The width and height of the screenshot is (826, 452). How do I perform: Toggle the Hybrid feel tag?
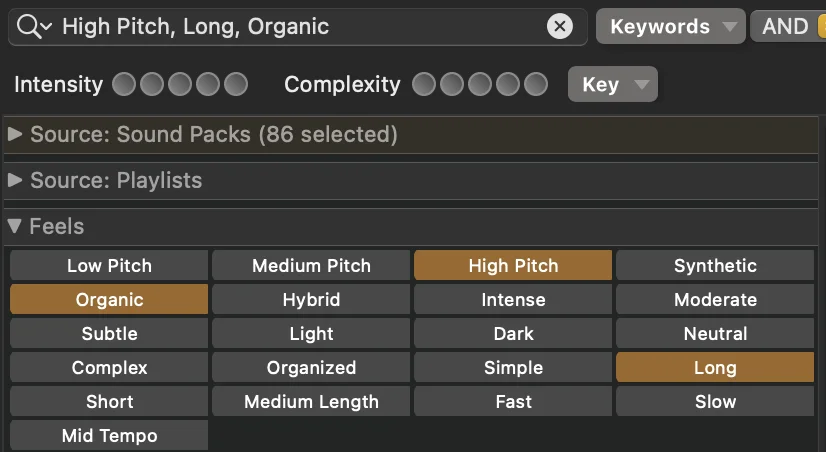pos(311,299)
